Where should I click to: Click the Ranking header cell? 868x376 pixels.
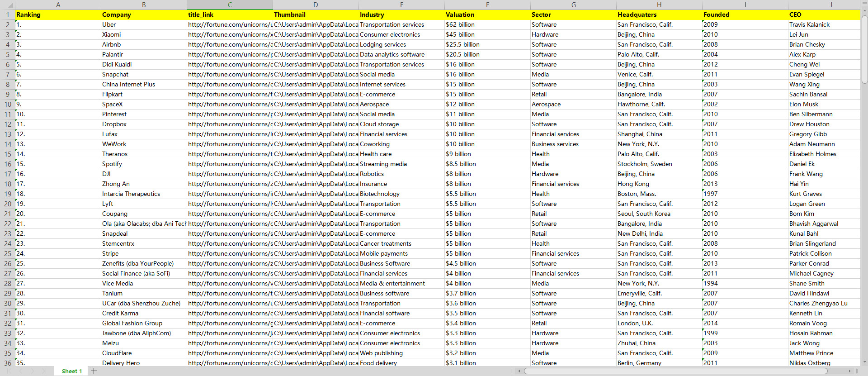[x=58, y=14]
